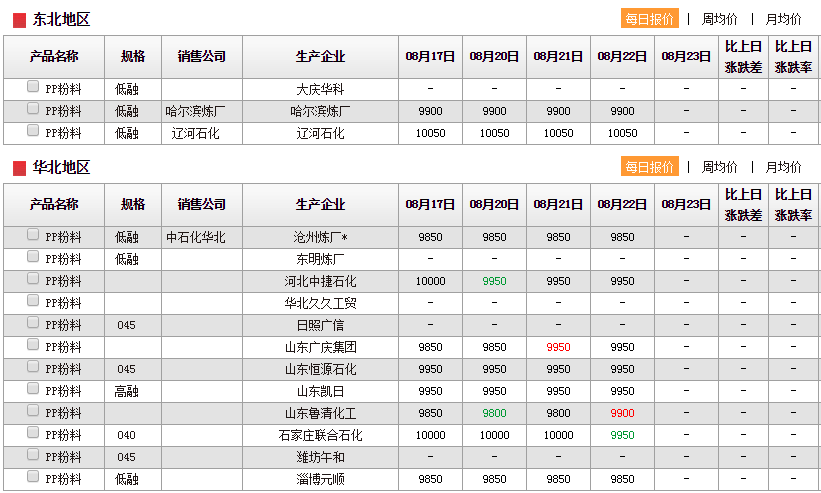
Task: Select the checkbox for 潍坊午和 row
Action: [x=33, y=454]
